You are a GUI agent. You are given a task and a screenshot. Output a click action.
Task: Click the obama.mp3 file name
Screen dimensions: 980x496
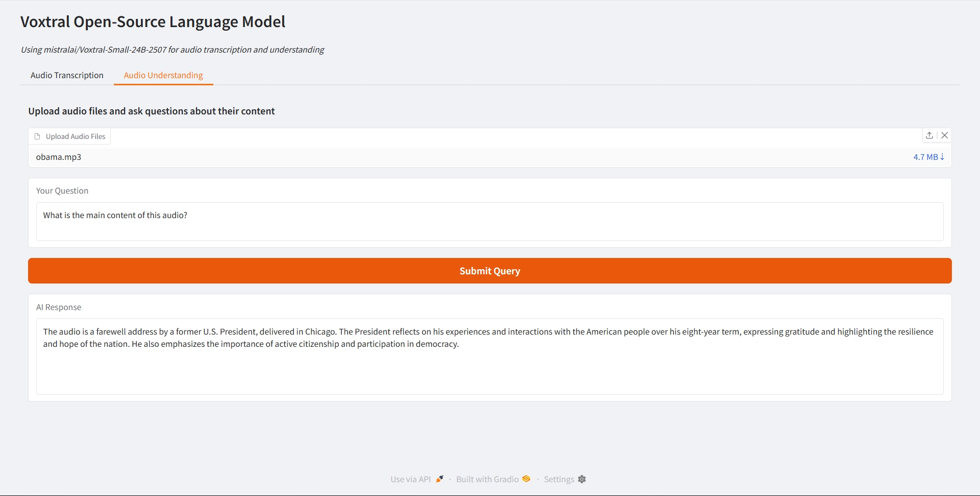59,157
